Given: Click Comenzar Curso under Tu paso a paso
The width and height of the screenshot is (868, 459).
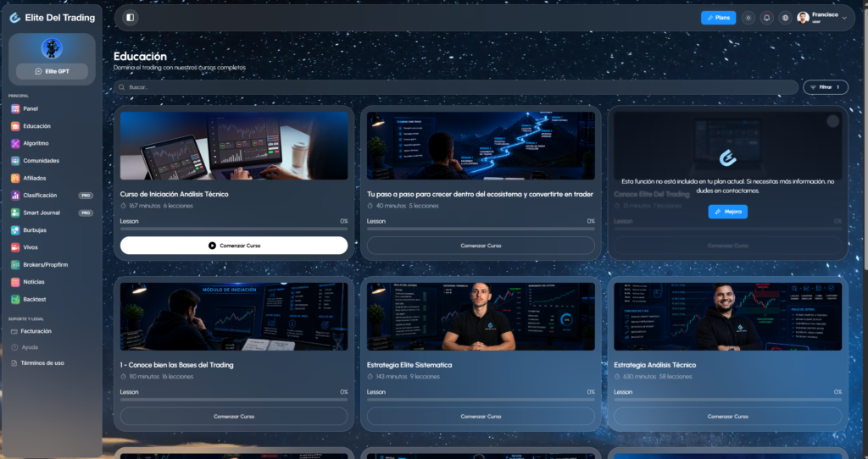Looking at the screenshot, I should tap(481, 246).
